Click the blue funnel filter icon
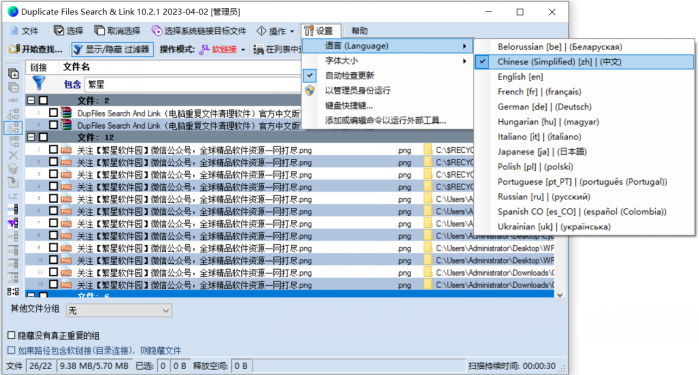This screenshot has height=375, width=699. point(39,83)
